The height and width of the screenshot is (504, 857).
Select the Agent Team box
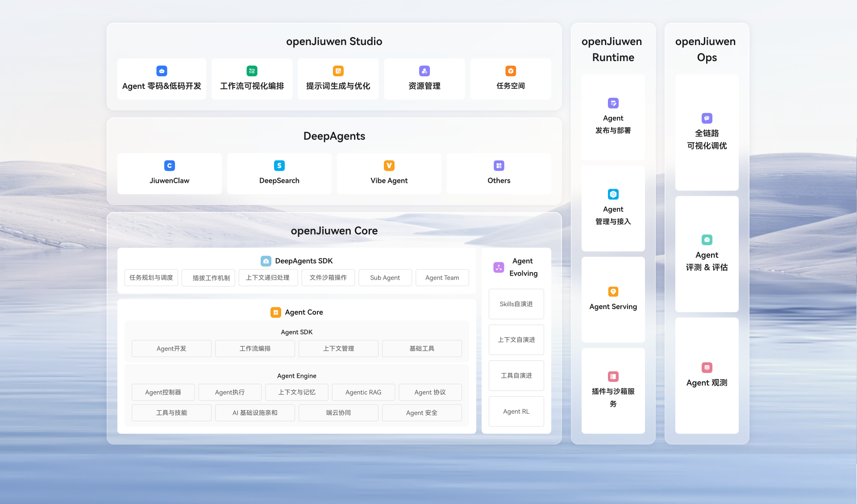click(442, 277)
